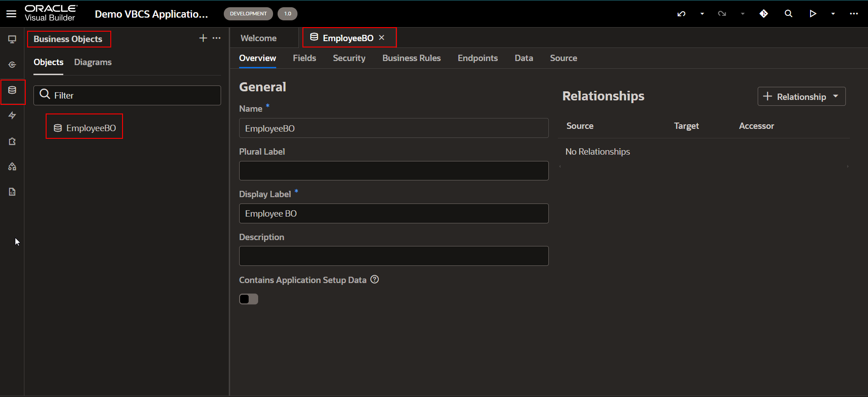This screenshot has width=868, height=397.
Task: Click the 1.0 version badge
Action: [x=288, y=14]
